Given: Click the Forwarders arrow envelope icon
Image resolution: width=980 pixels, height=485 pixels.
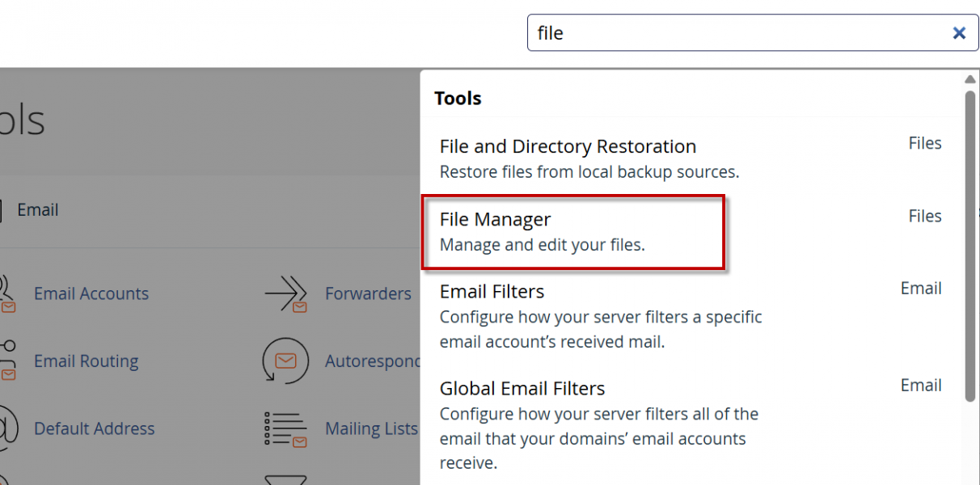Looking at the screenshot, I should click(x=286, y=294).
